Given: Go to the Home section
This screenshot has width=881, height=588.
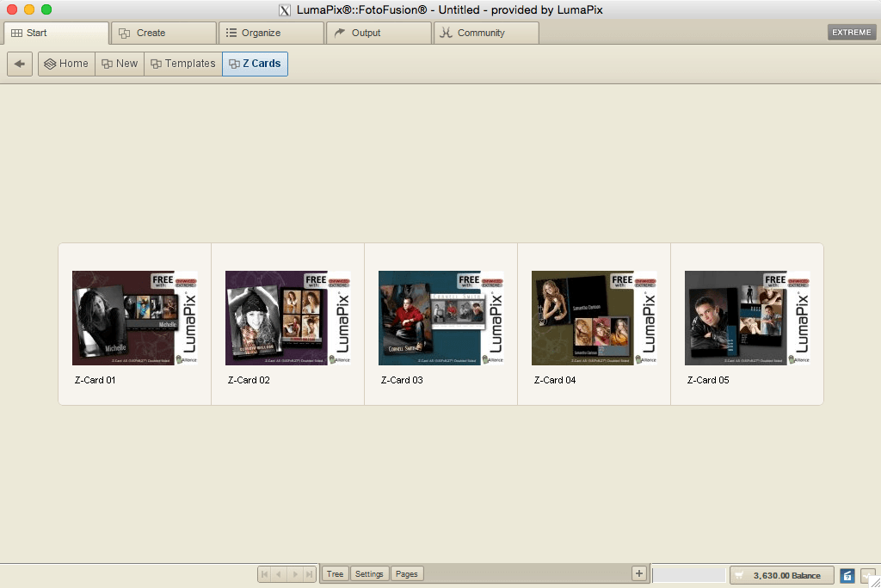Looking at the screenshot, I should click(x=66, y=64).
